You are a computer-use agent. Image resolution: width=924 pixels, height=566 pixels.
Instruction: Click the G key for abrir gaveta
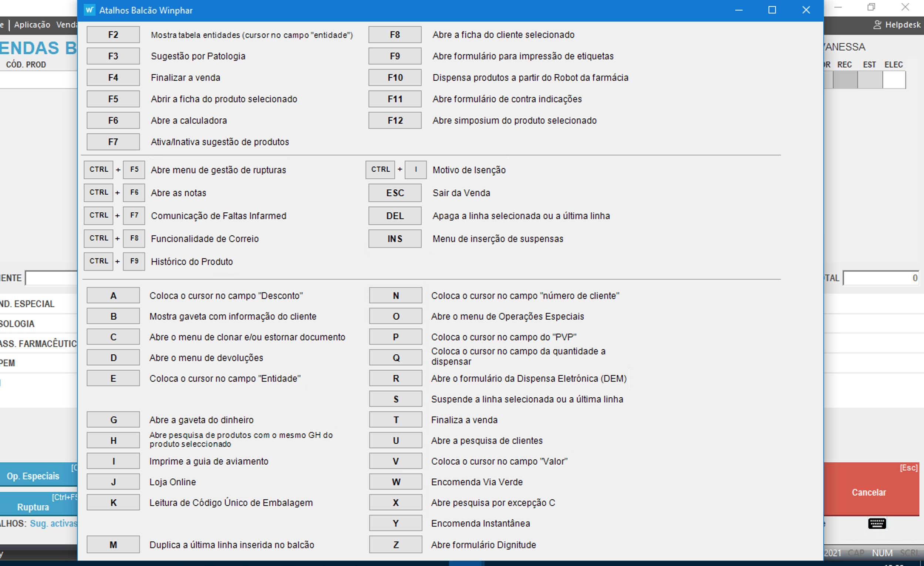(x=113, y=420)
